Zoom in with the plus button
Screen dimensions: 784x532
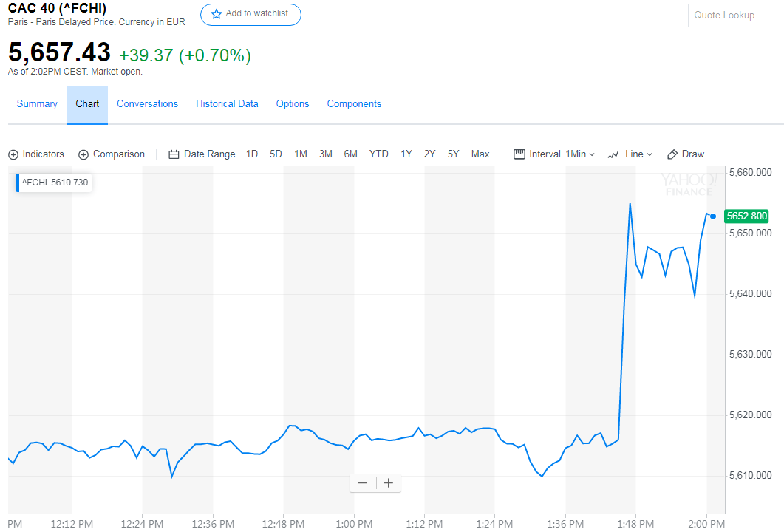[389, 483]
